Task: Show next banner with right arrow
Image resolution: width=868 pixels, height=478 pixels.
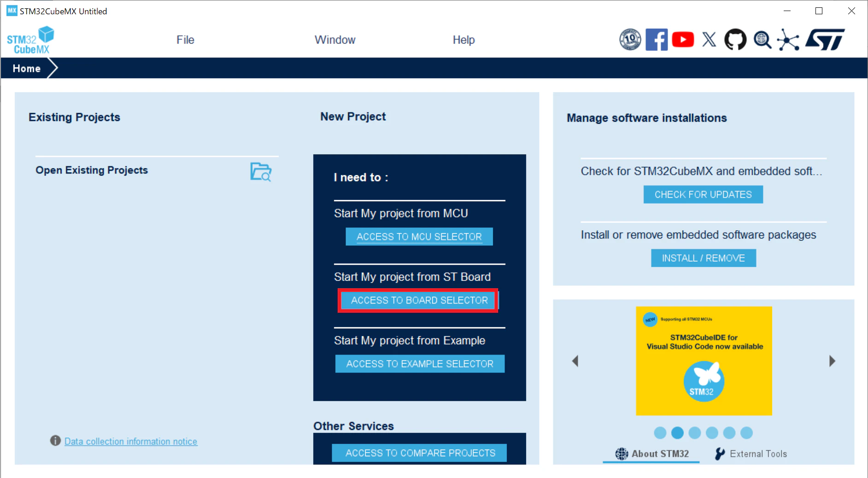Action: pyautogui.click(x=832, y=361)
